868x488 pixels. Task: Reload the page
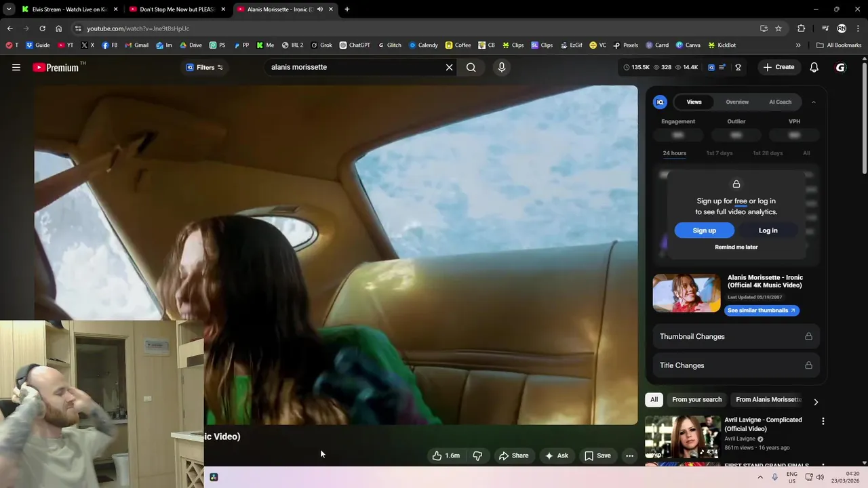coord(42,28)
